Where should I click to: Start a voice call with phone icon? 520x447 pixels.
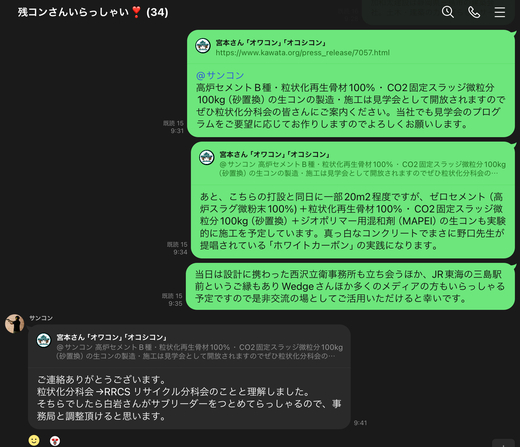(474, 12)
